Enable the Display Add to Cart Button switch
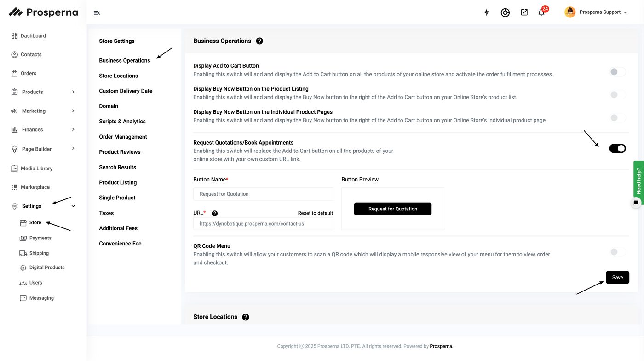The width and height of the screenshot is (644, 361). [x=617, y=72]
